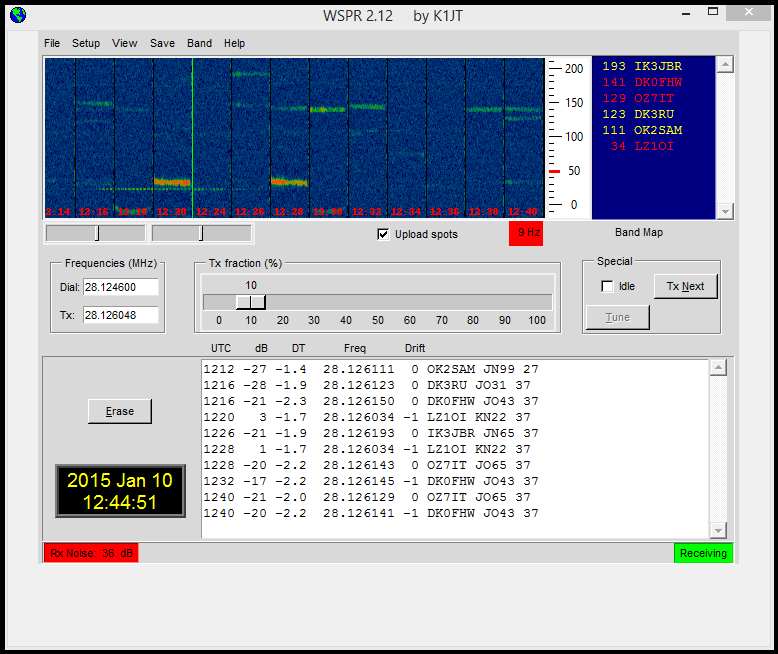The image size is (778, 654).
Task: Toggle the Upload spots checkbox
Action: [x=383, y=234]
